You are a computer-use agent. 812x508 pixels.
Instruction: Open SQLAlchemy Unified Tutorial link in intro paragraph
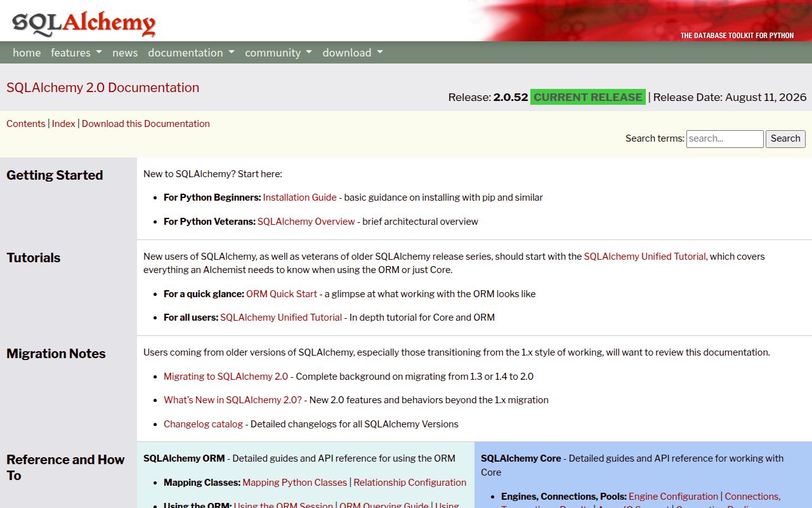pos(645,257)
